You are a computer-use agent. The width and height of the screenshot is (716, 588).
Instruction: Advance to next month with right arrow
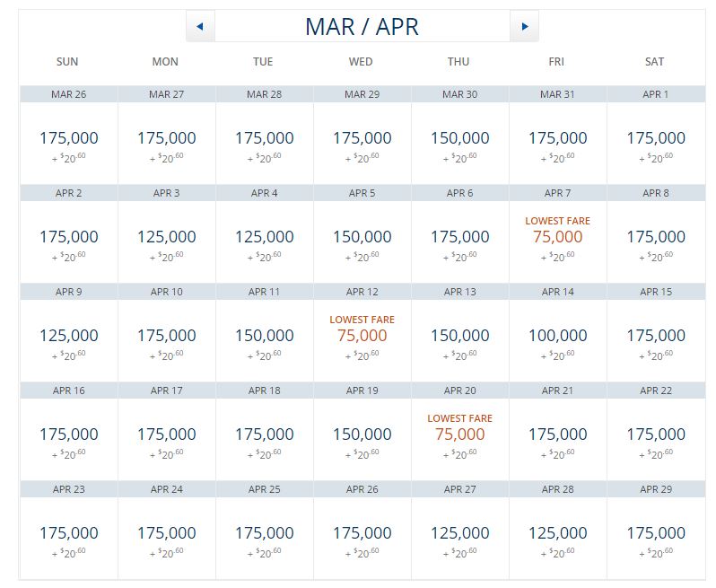tap(524, 27)
